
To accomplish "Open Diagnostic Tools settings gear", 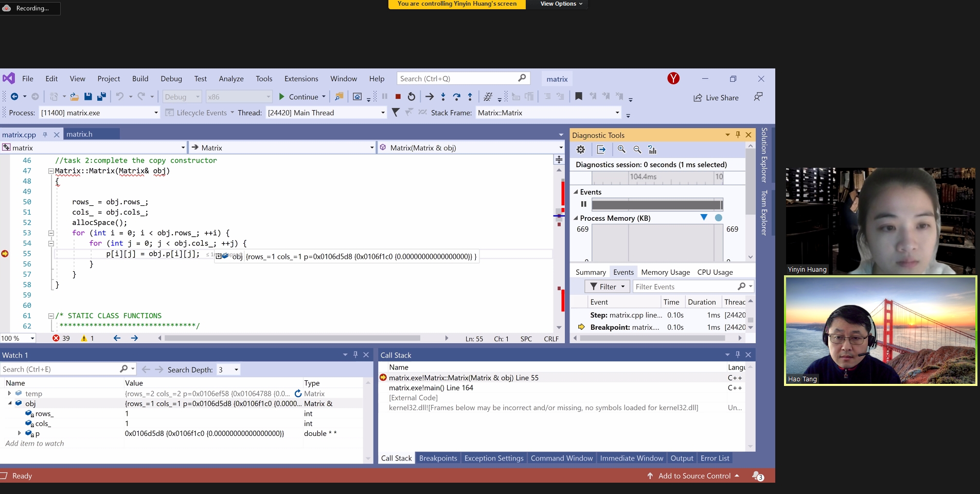I will click(x=581, y=150).
